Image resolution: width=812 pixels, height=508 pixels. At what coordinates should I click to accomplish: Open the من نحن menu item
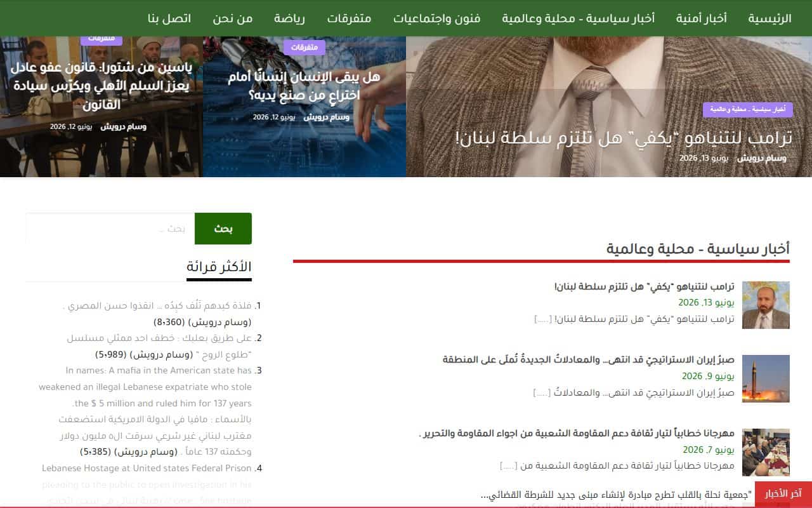click(x=232, y=18)
